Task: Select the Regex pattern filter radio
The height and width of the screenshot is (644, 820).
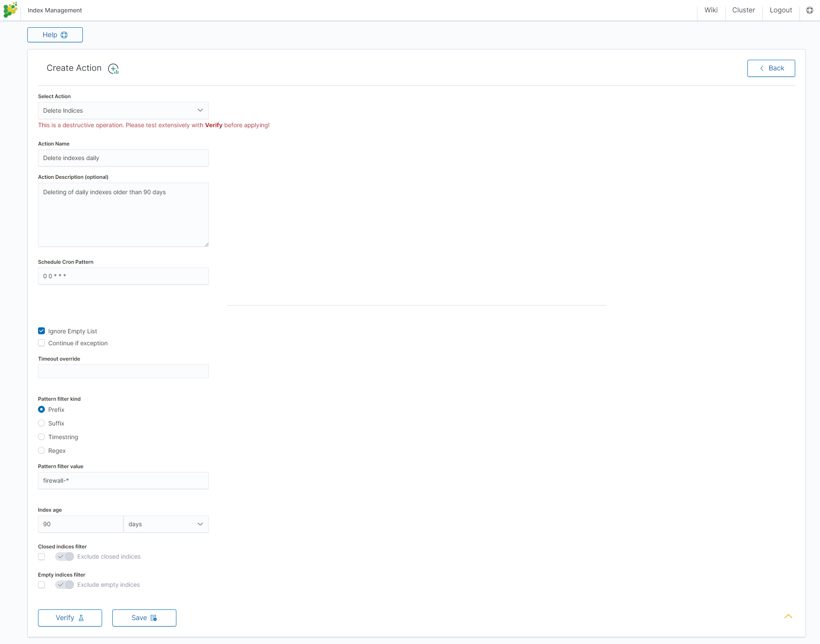Action: 41,451
